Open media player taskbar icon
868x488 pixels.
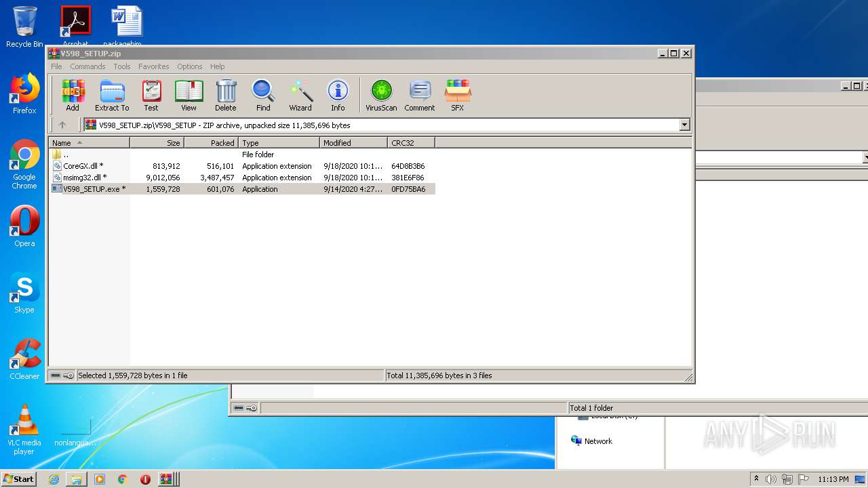tap(100, 479)
